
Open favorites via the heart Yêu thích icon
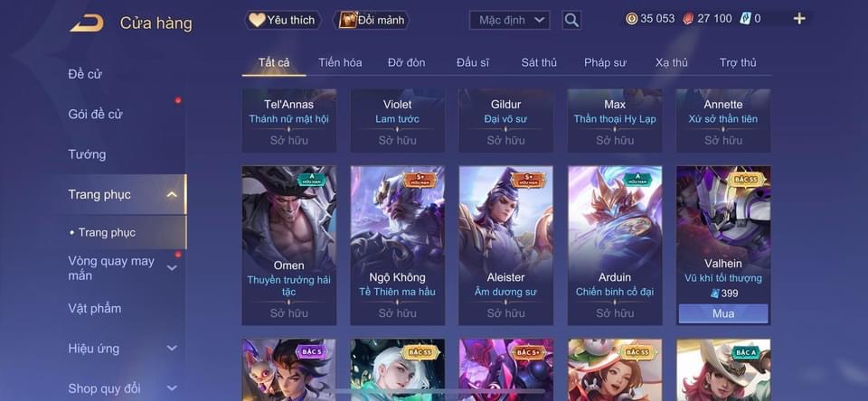pos(257,20)
